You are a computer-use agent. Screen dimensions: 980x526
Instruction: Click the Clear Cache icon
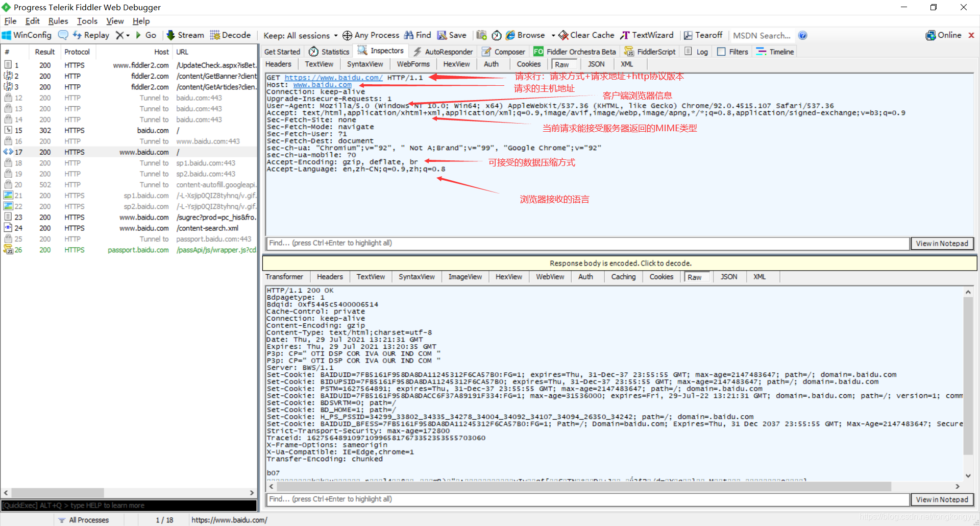tap(563, 35)
